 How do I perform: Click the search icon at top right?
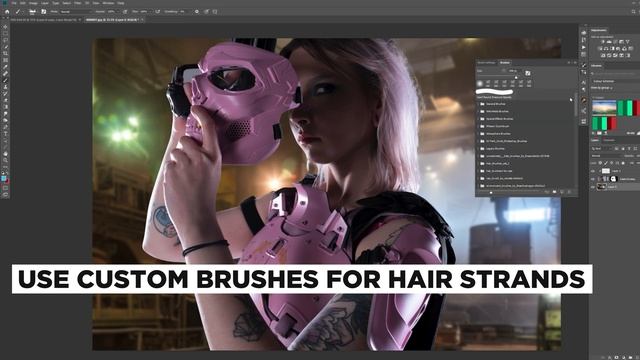[x=634, y=11]
